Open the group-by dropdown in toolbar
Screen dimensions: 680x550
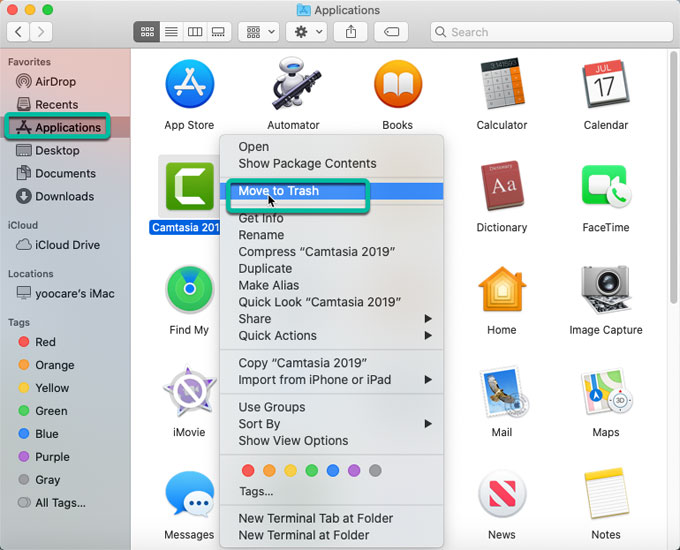pyautogui.click(x=259, y=32)
